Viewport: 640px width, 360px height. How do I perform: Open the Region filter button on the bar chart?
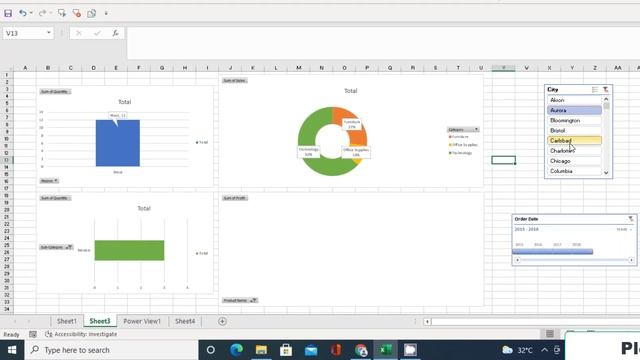tap(49, 181)
